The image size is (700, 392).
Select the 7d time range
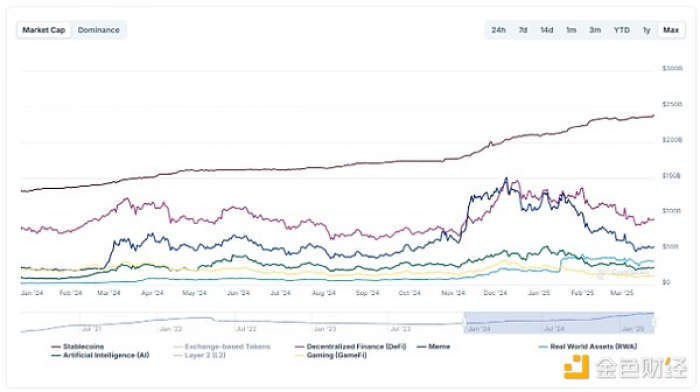(x=523, y=30)
